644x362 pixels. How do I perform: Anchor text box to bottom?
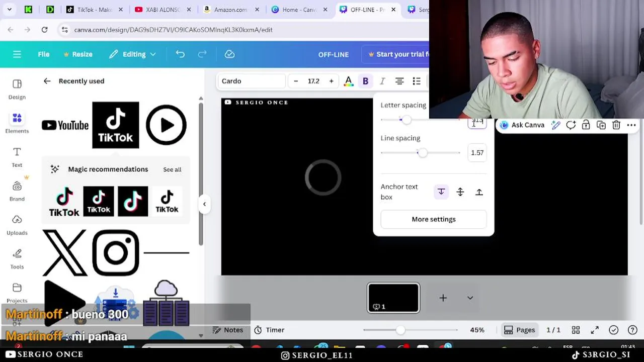coord(479,192)
